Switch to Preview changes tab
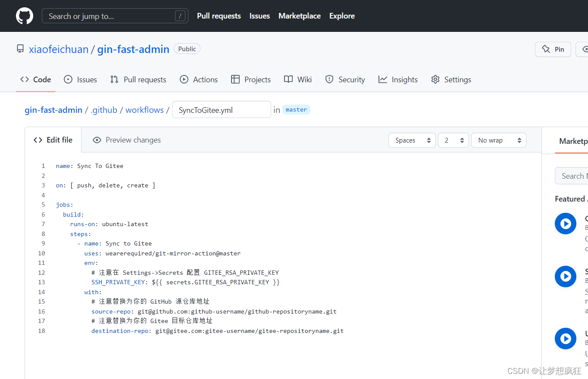Screen dimensions: 588x379 (127, 140)
